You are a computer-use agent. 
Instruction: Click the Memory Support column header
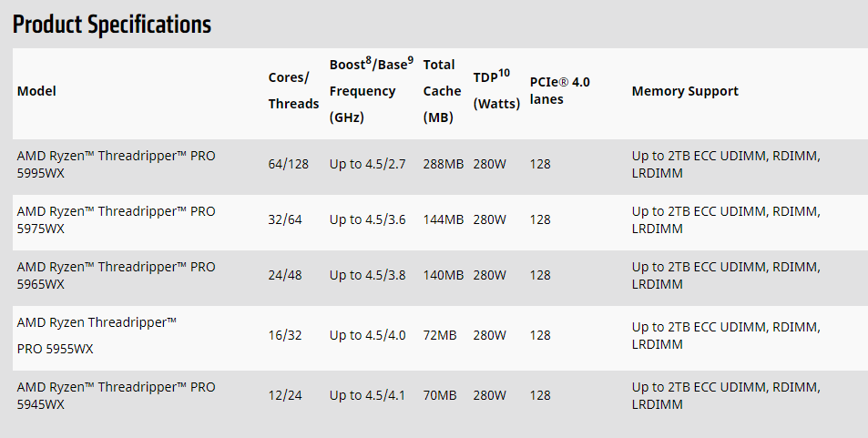click(x=685, y=91)
